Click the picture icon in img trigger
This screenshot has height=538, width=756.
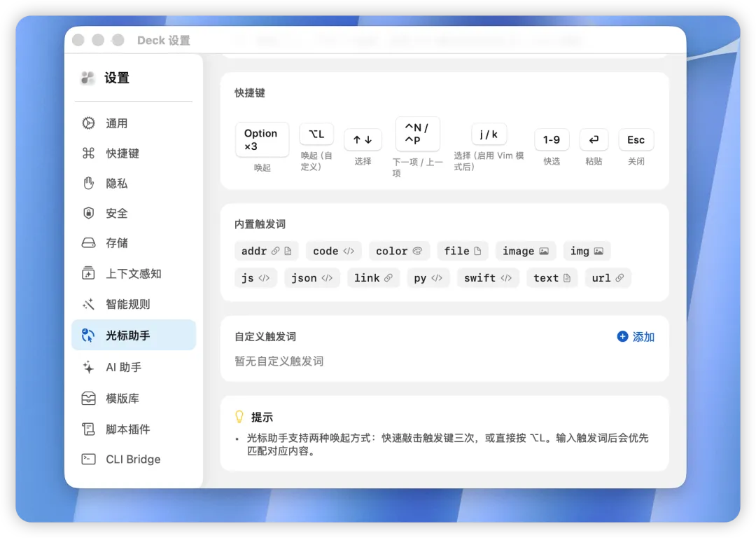click(598, 251)
